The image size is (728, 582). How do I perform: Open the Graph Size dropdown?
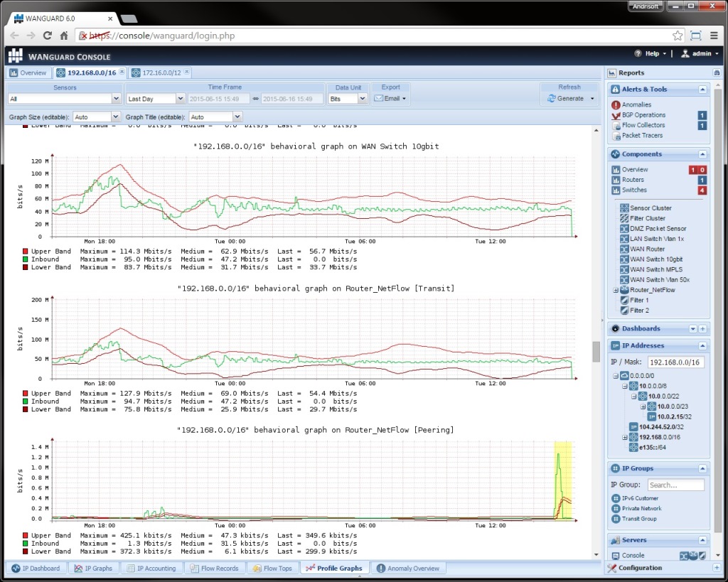coord(95,116)
